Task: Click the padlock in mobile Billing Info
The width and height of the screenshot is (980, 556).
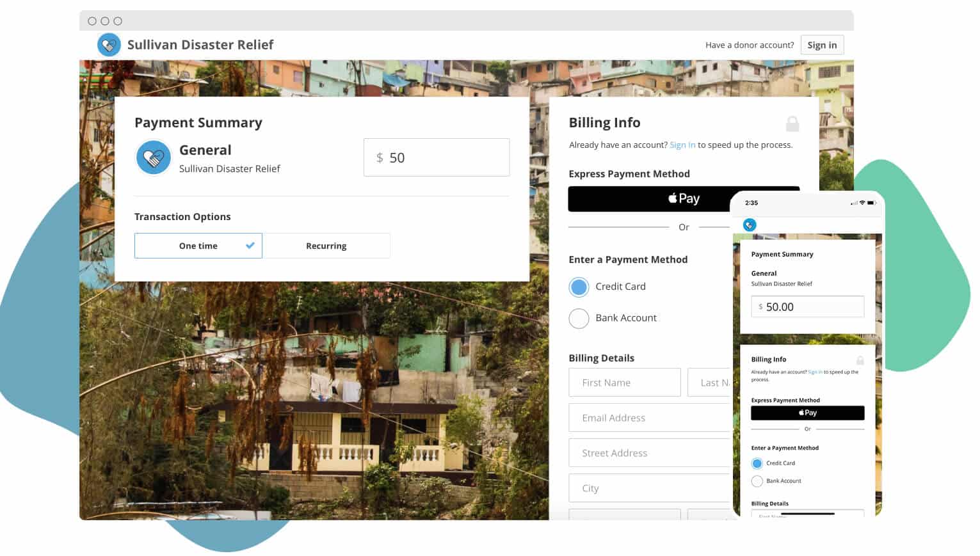Action: coord(860,360)
